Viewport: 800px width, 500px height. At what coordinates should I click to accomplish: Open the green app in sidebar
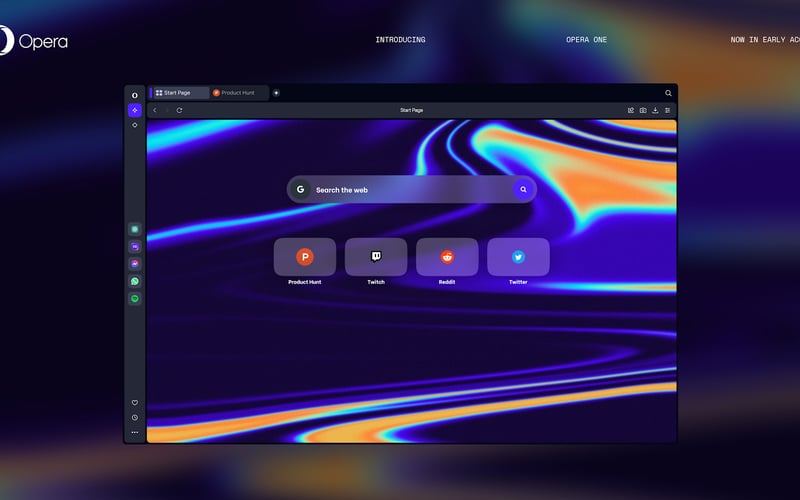pyautogui.click(x=135, y=230)
